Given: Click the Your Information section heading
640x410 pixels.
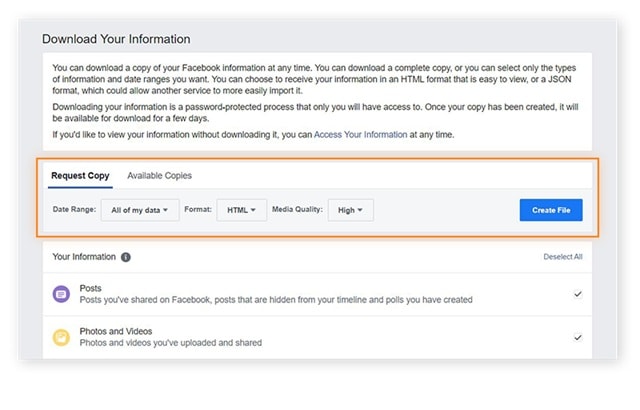Looking at the screenshot, I should (84, 257).
